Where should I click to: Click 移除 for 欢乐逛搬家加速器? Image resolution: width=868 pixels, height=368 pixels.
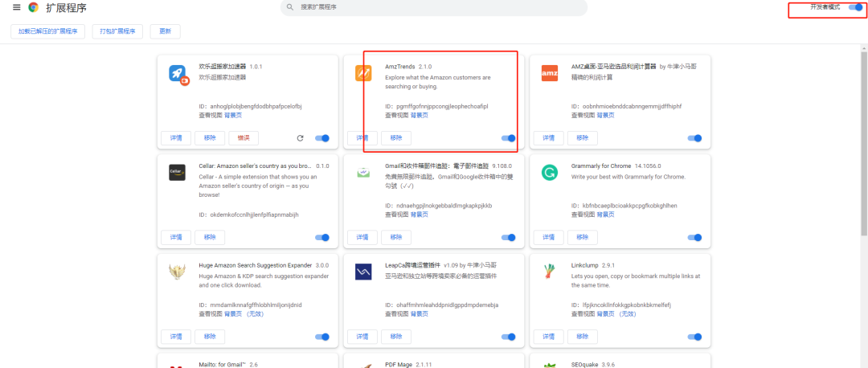[210, 138]
